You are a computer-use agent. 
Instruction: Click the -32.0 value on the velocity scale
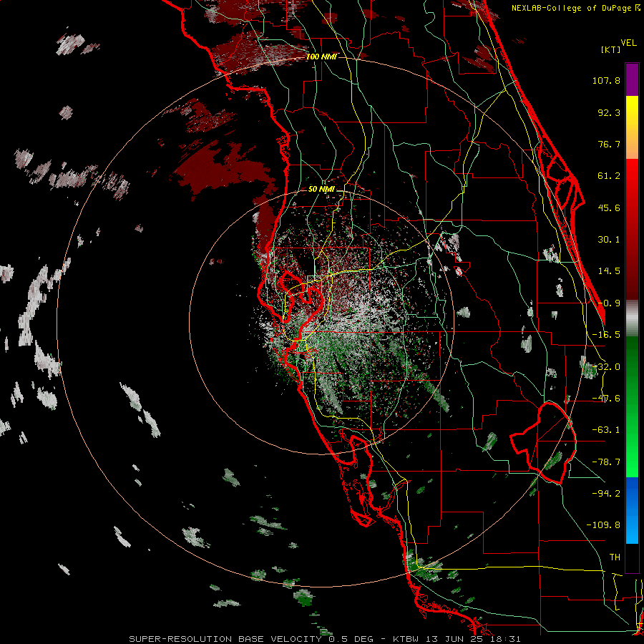(606, 367)
